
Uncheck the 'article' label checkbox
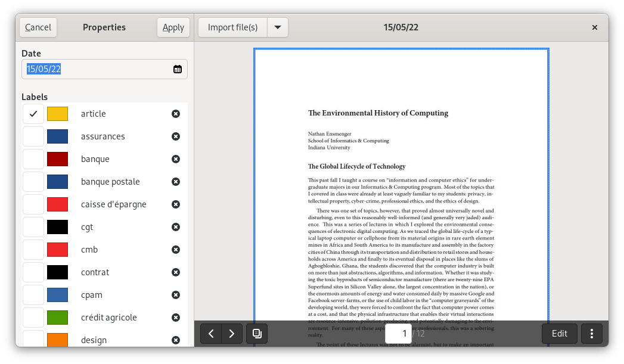coord(33,114)
